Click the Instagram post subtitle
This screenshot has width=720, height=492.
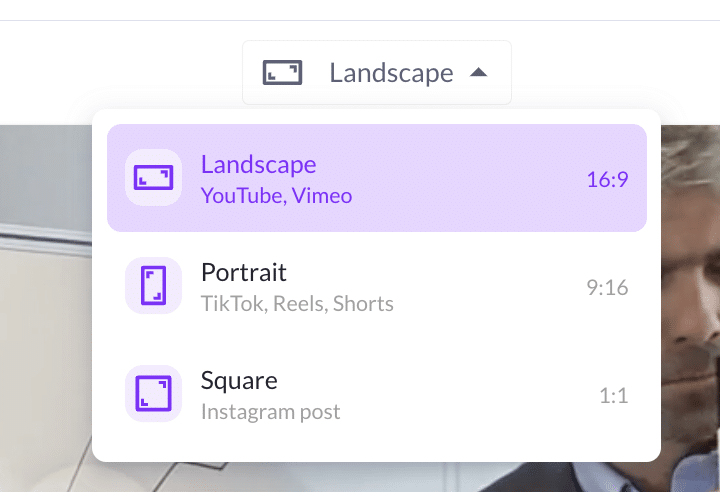(x=270, y=412)
